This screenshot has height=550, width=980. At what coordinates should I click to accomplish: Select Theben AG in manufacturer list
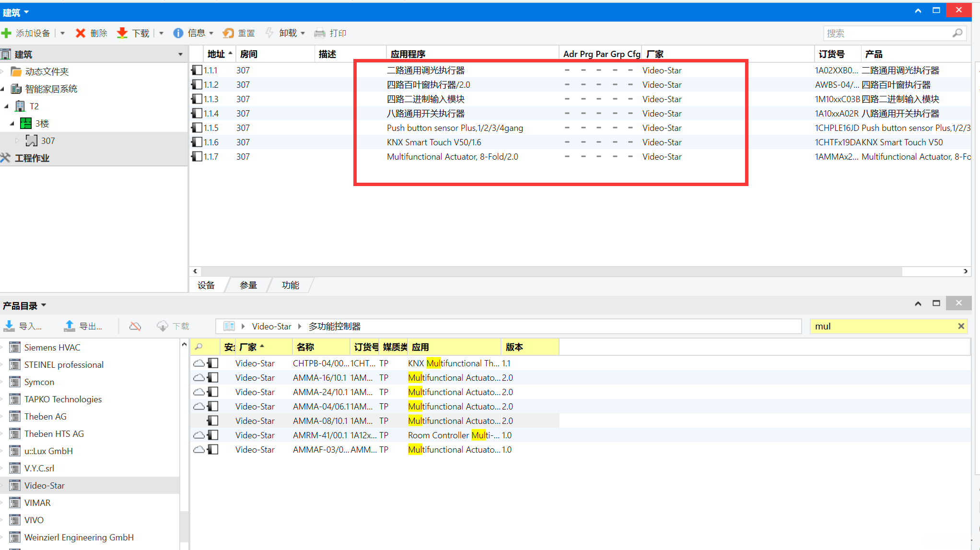coord(45,416)
